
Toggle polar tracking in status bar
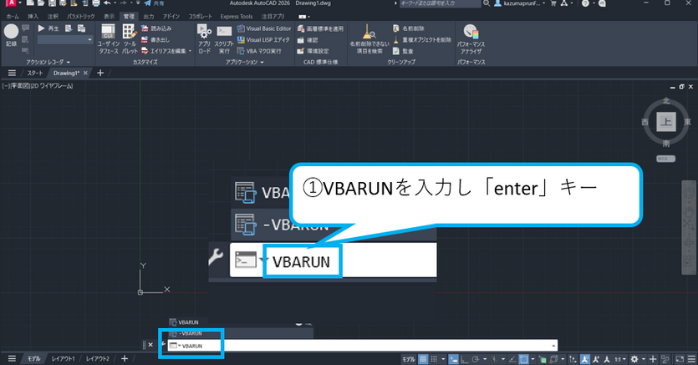pos(475,359)
